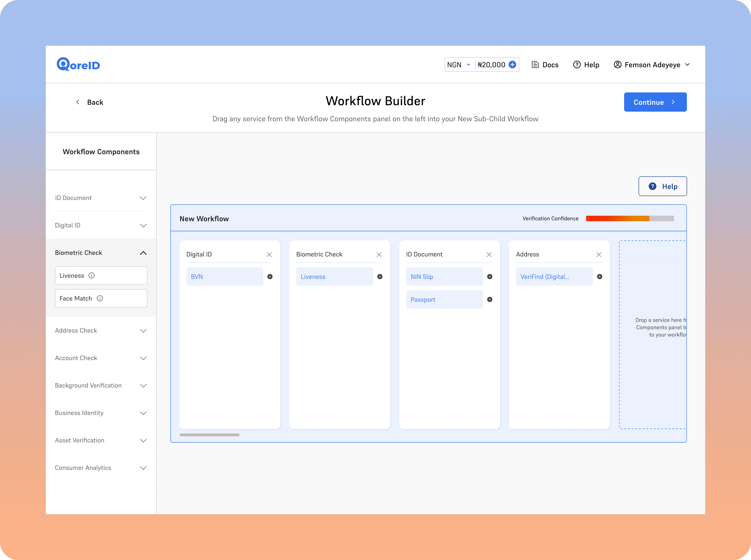Open Help in the top navigation

[x=586, y=64]
